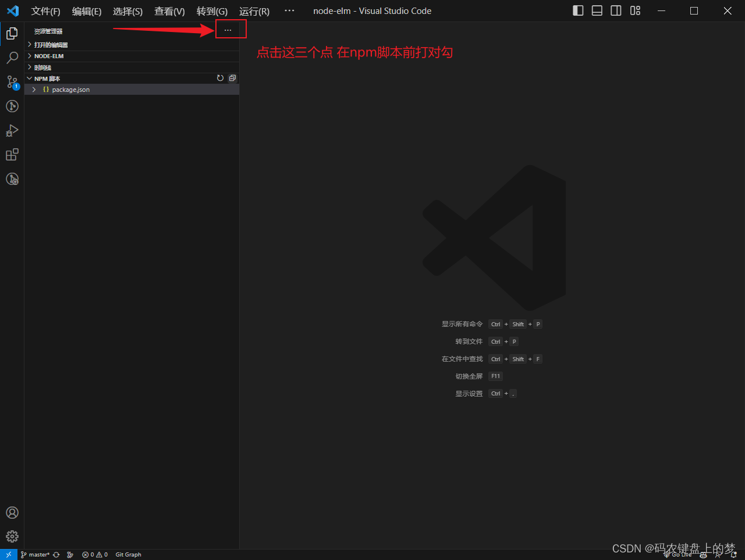The height and width of the screenshot is (560, 745).
Task: Open the Accounts icon
Action: pyautogui.click(x=12, y=512)
